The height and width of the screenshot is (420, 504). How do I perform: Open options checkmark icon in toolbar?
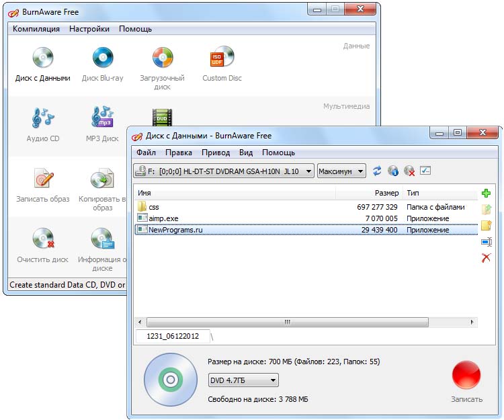[425, 170]
